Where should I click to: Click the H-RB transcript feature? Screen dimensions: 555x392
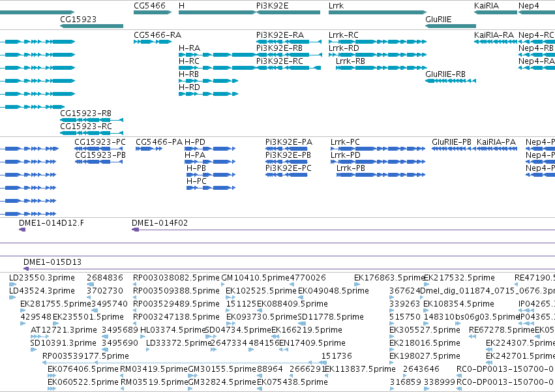(x=208, y=81)
